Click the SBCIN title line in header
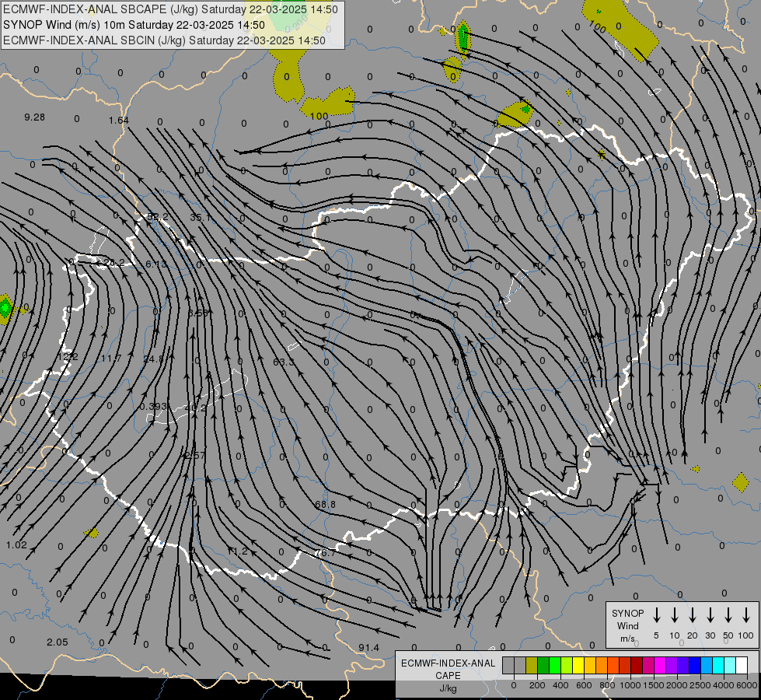 coord(164,40)
